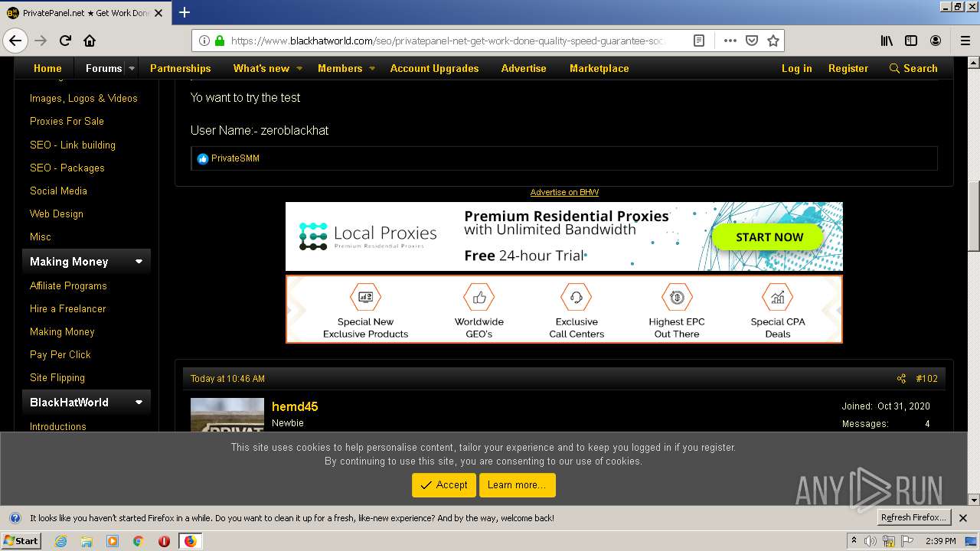Open PrivateSMM liker link
Image resolution: width=980 pixels, height=551 pixels.
click(235, 158)
